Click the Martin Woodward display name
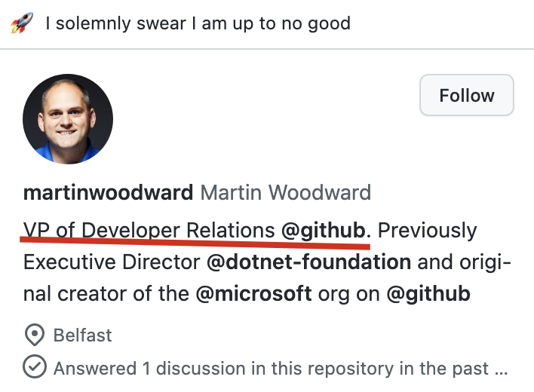Viewport: 534px width, 392px height. coord(285,192)
